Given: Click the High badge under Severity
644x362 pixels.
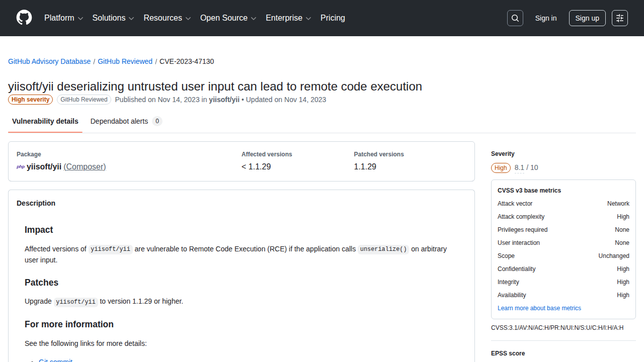Looking at the screenshot, I should 501,168.
